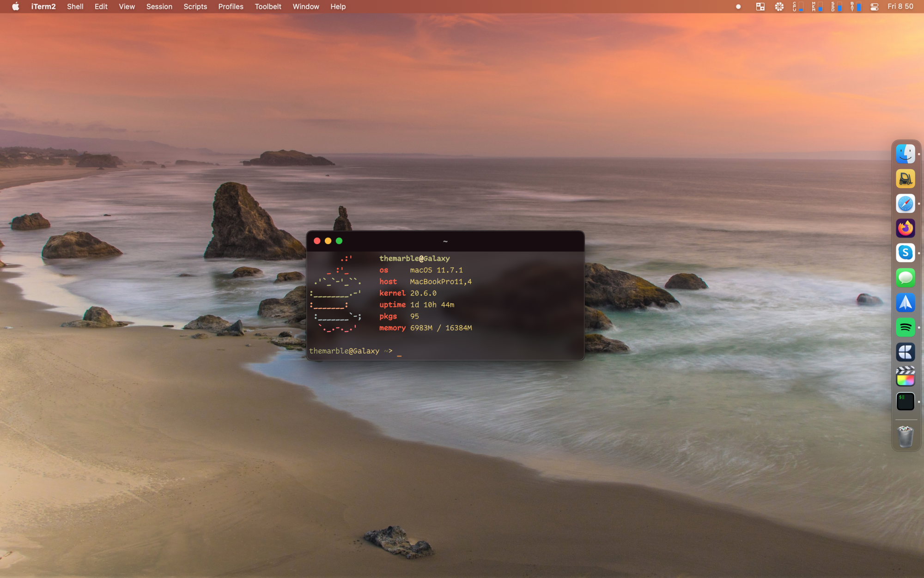Expand the Scripts menu
The height and width of the screenshot is (578, 924).
[x=195, y=6]
